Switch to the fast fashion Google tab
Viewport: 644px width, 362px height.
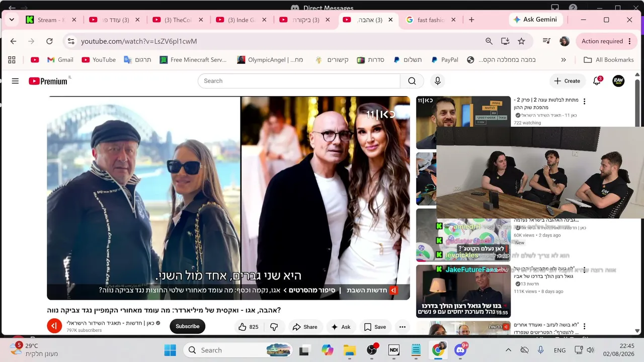[431, 20]
